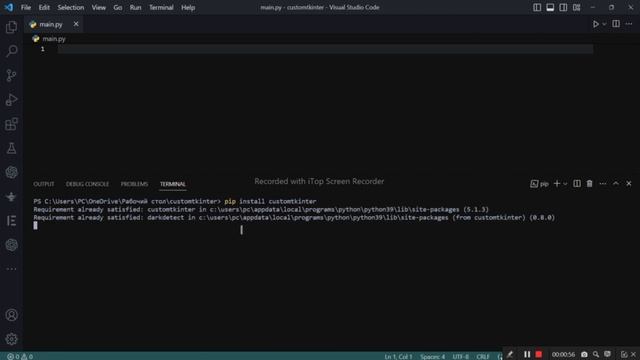Click the recorder magnifier zoom icon

coord(596,354)
